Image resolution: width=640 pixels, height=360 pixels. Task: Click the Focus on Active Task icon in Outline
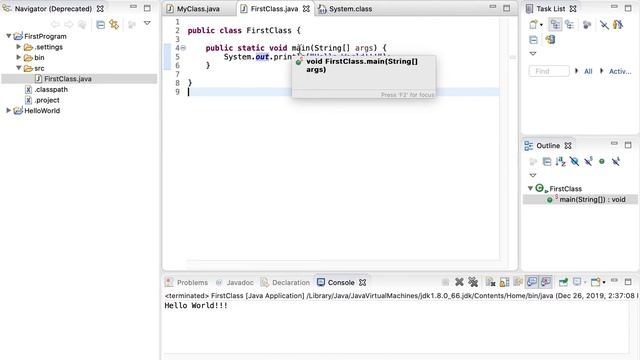[533, 162]
